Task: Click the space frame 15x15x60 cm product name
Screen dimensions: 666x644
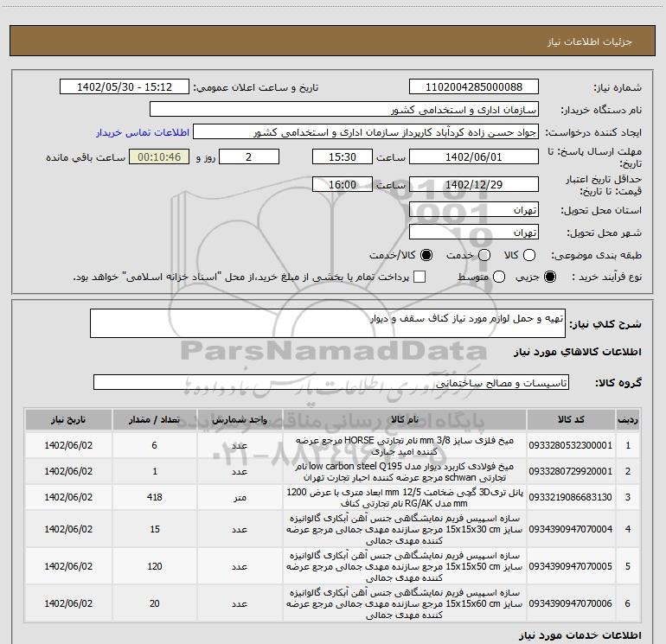Action: click(405, 603)
